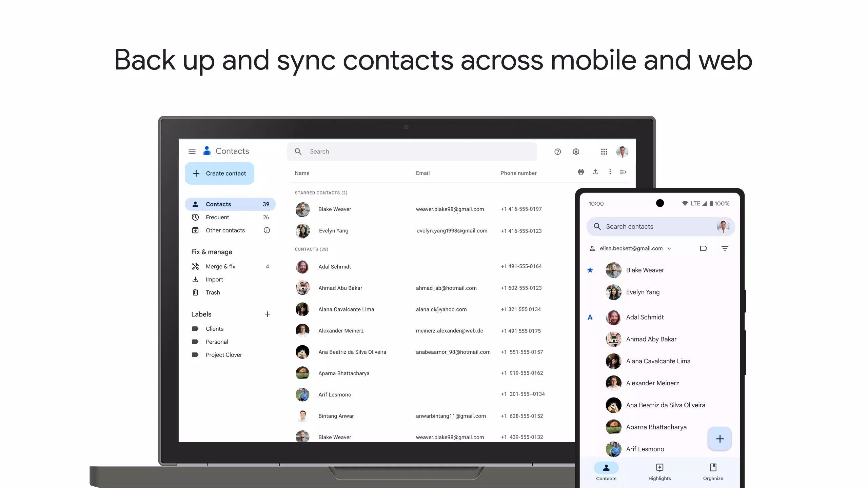Image resolution: width=868 pixels, height=488 pixels.
Task: Expand Other contacts info icon
Action: tap(267, 230)
